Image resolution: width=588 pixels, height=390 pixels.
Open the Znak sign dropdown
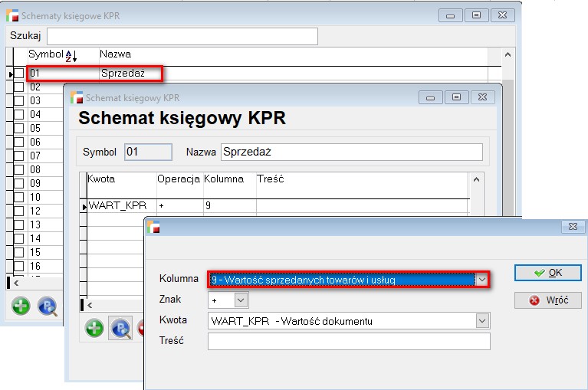pyautogui.click(x=241, y=301)
